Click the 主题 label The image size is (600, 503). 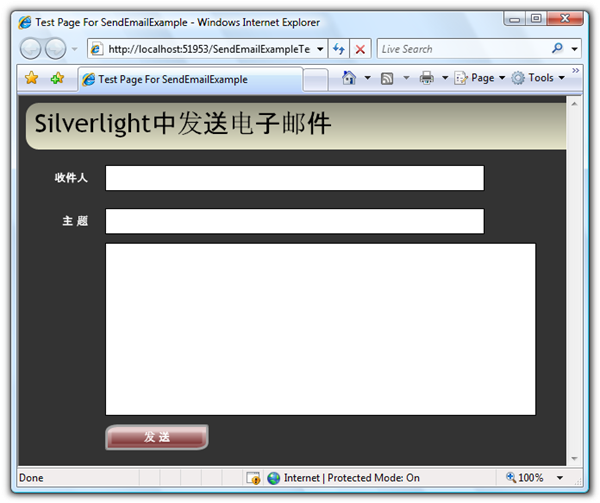[75, 221]
